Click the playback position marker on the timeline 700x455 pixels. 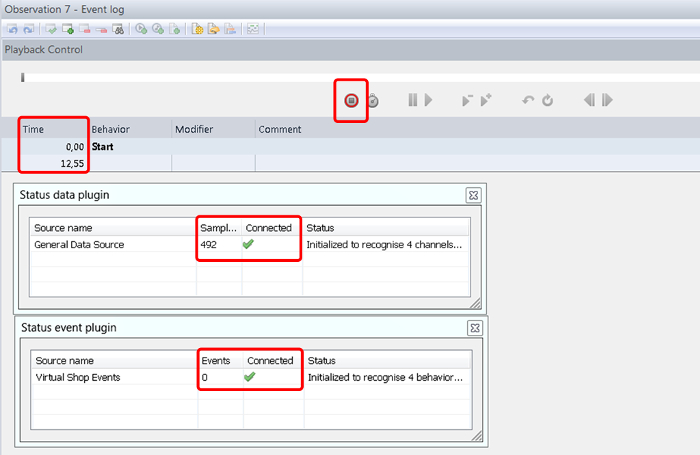pos(22,78)
